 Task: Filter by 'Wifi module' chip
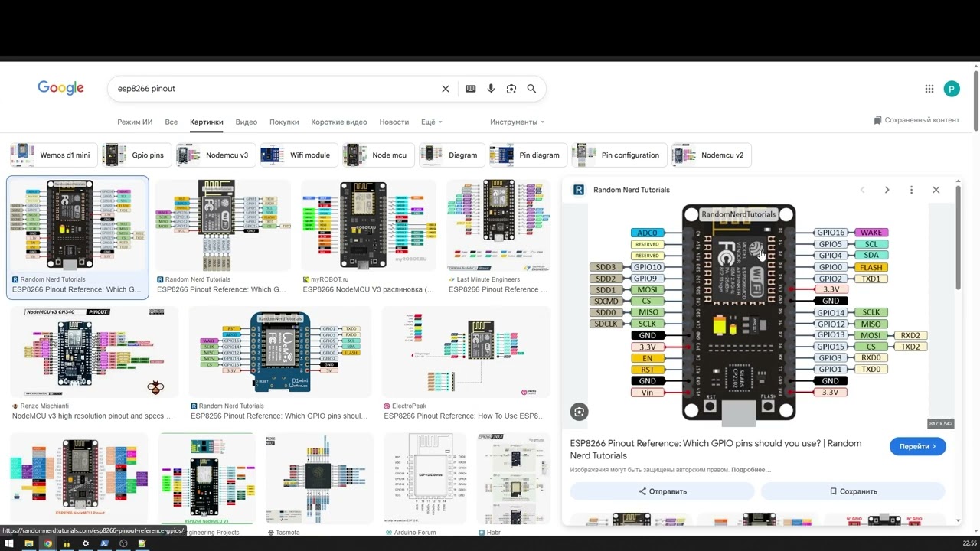[x=299, y=155]
